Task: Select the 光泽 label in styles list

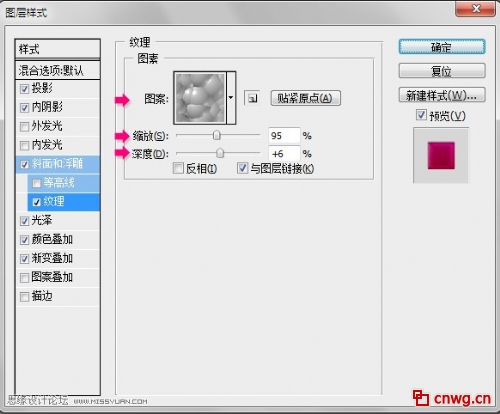Action: pyautogui.click(x=42, y=220)
